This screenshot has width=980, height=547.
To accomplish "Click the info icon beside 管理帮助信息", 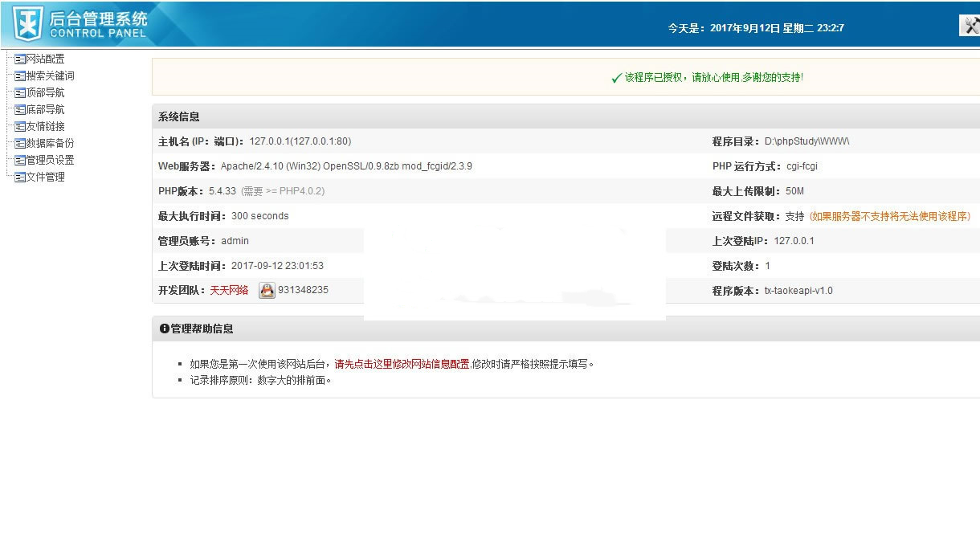I will coord(164,329).
